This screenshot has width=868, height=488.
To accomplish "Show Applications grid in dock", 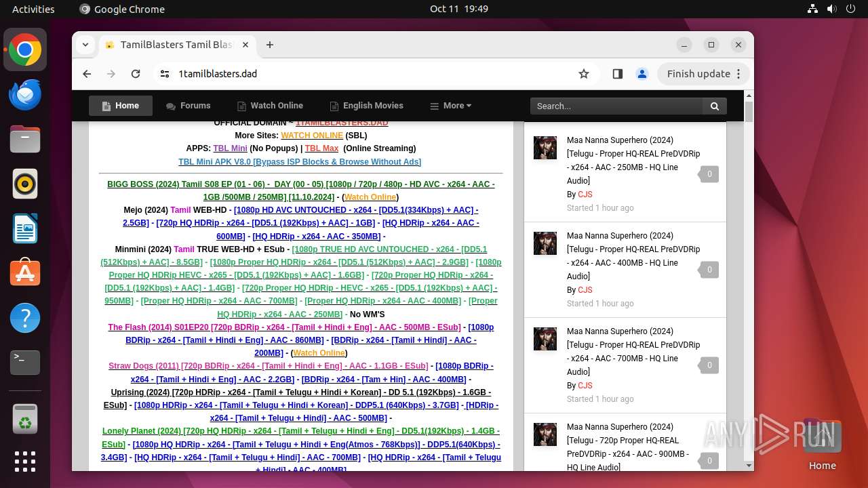I will (25, 462).
